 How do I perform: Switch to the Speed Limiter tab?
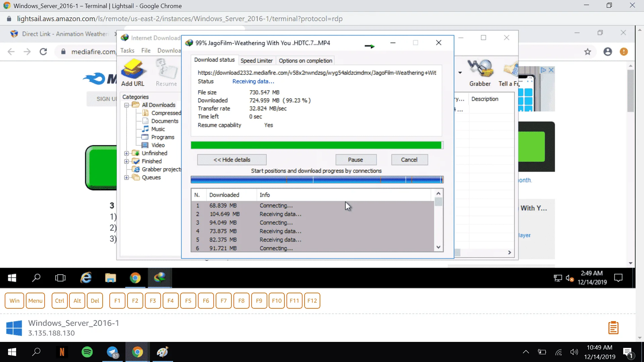pos(257,61)
